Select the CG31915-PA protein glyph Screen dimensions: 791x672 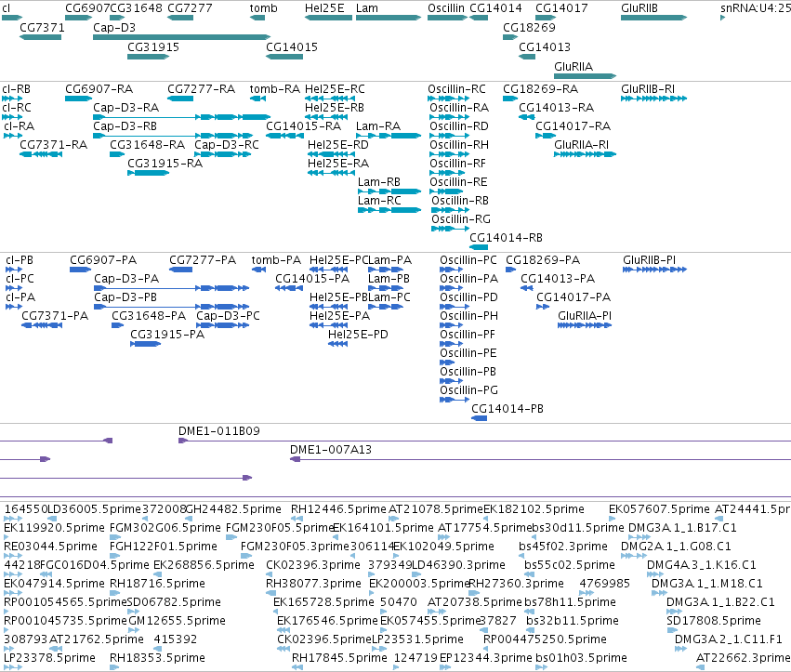(x=145, y=344)
